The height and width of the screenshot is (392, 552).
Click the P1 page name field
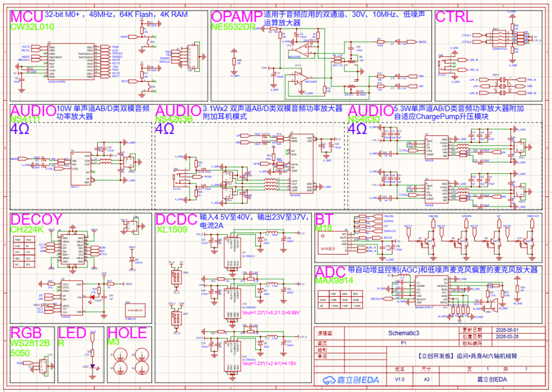point(403,343)
